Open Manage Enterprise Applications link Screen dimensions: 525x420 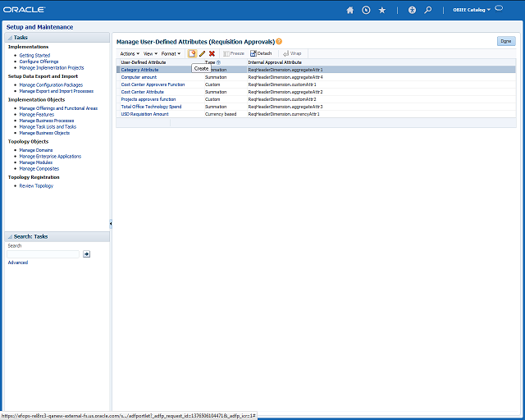point(50,157)
